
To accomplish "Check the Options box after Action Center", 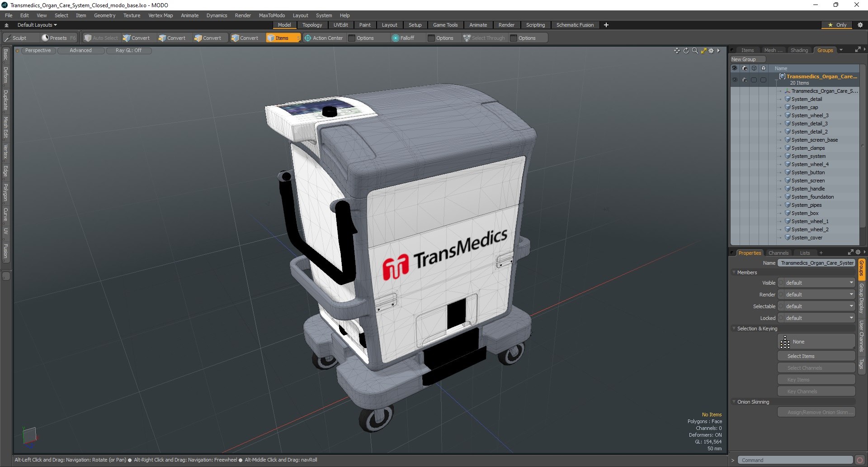I will [x=352, y=38].
